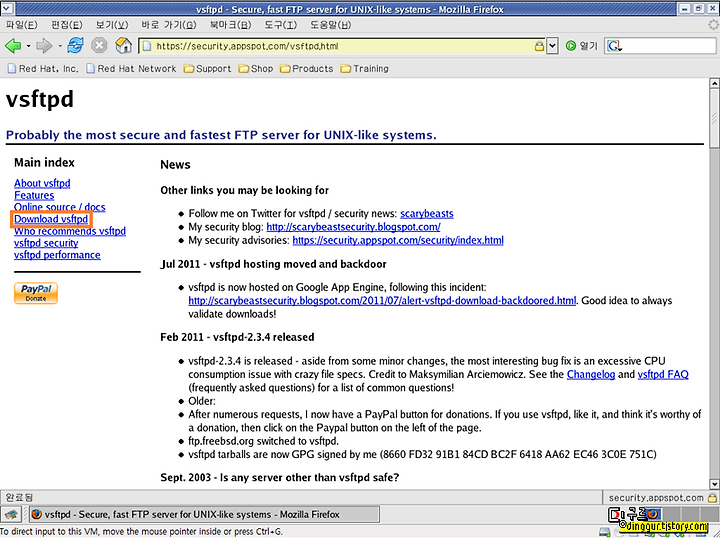The height and width of the screenshot is (538, 720).
Task: Click the status bar padlock icon
Action: click(712, 498)
